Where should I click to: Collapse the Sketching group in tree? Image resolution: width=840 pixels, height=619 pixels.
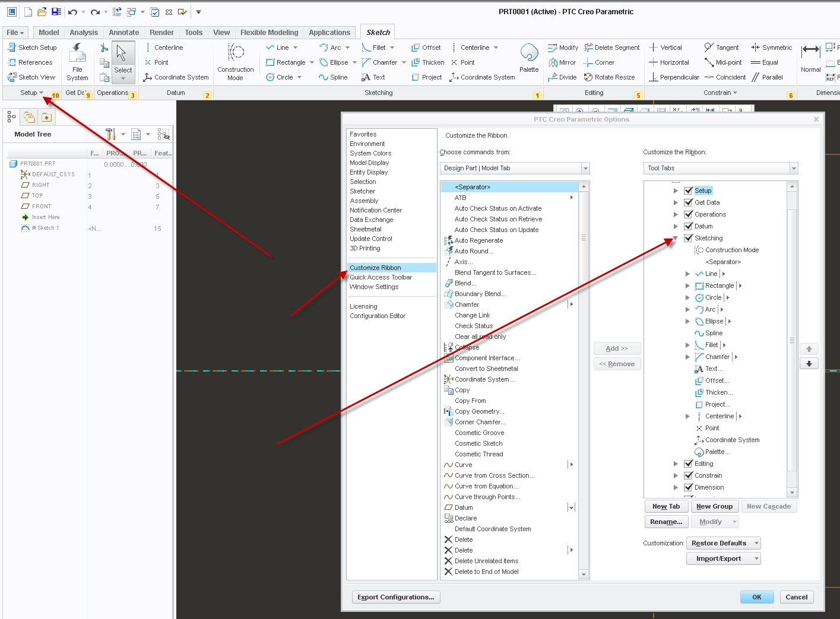(x=676, y=238)
